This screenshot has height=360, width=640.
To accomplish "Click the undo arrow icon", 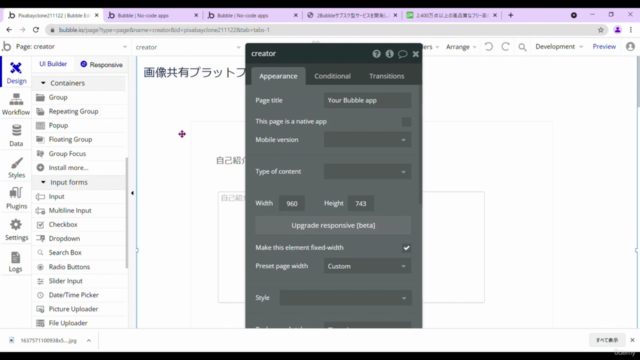I will (x=489, y=47).
